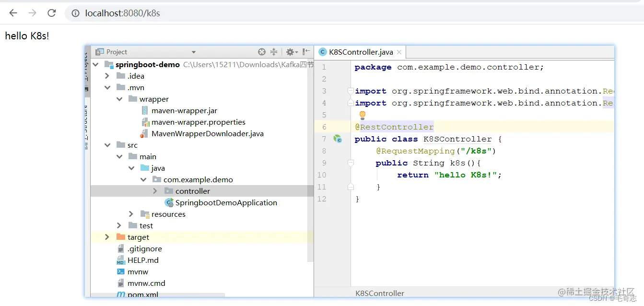Click the @RequestMapping annotation on line 8
The image size is (644, 306).
tap(415, 151)
